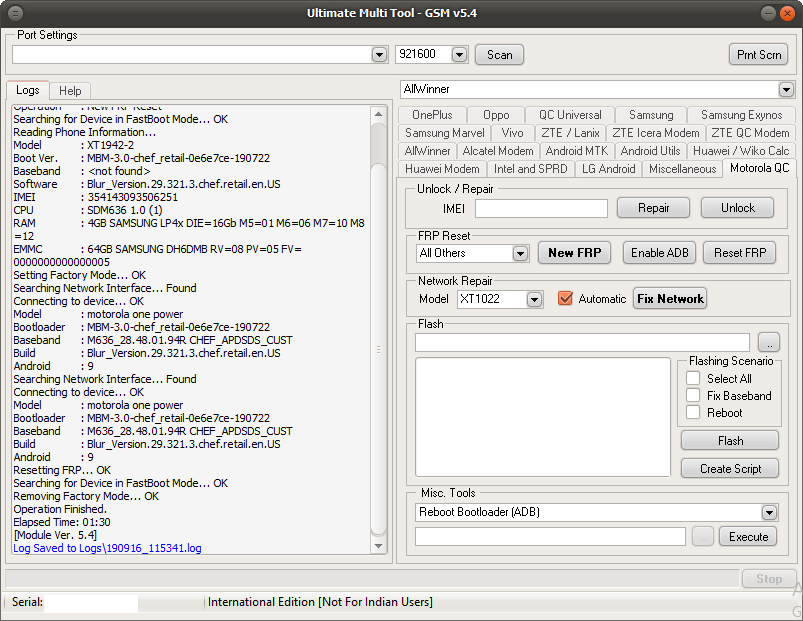Click the Flash file path field
Viewport: 803px width, 621px height.
(582, 342)
